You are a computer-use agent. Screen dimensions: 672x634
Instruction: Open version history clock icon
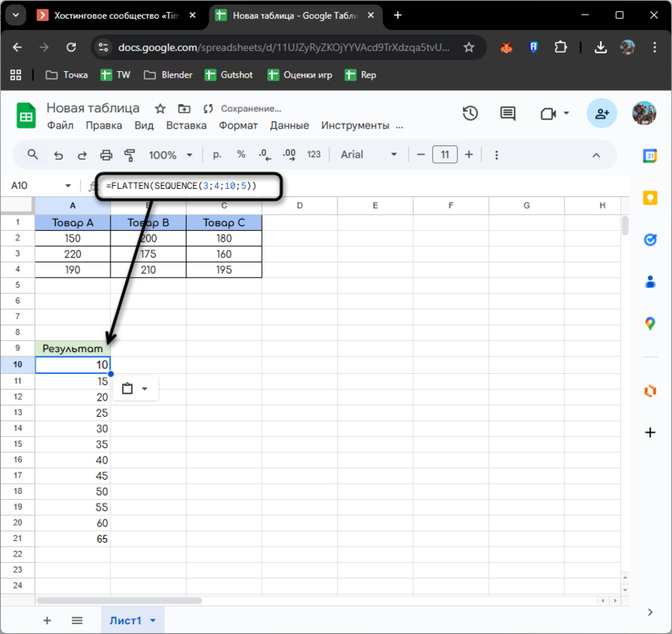(x=470, y=114)
